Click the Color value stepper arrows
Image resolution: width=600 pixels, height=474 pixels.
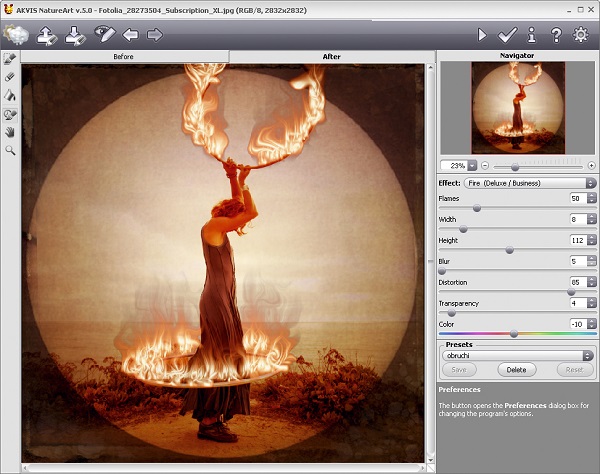tap(592, 324)
